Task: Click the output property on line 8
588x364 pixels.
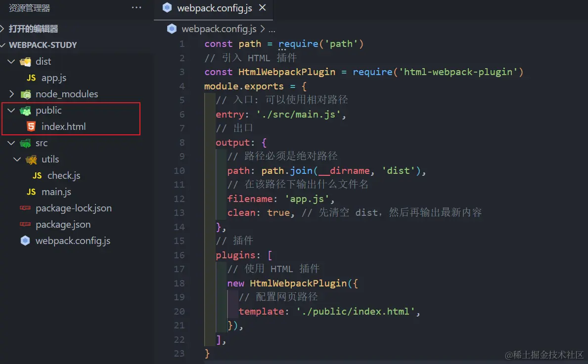Action: [x=232, y=143]
